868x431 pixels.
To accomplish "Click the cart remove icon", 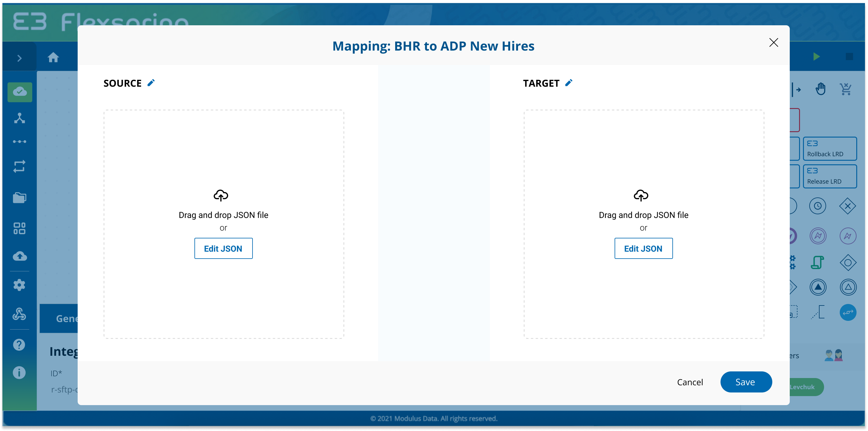I will (846, 89).
